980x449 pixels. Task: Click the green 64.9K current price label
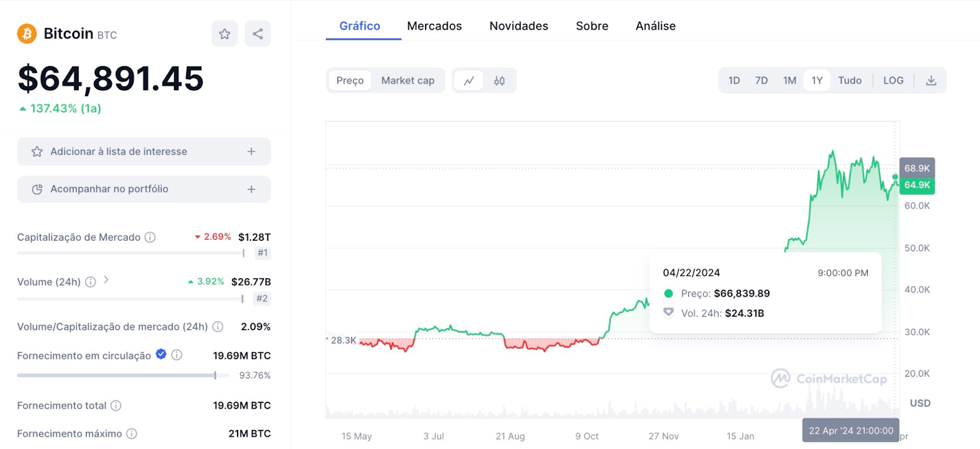[917, 185]
